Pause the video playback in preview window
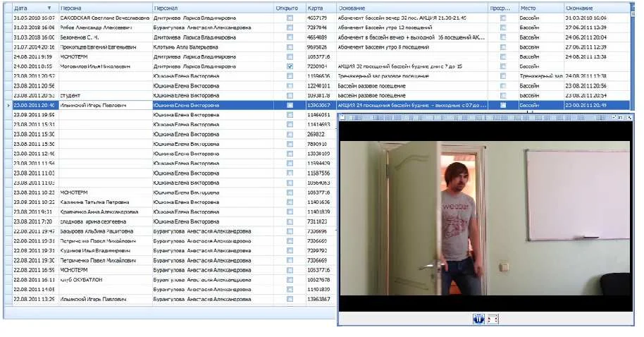This screenshot has height=337, width=644. [477, 319]
